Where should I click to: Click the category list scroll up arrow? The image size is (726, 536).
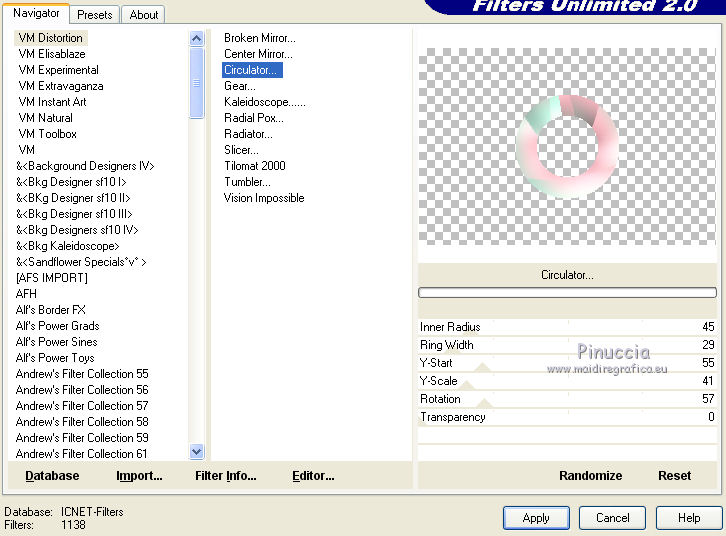point(197,38)
